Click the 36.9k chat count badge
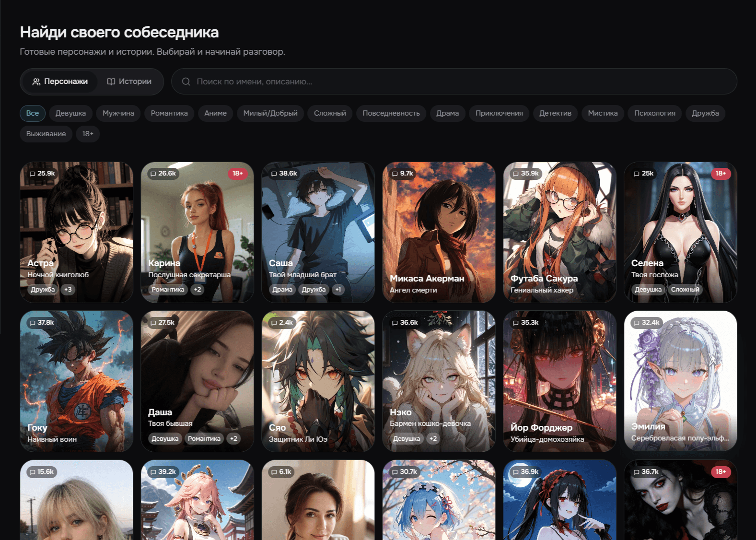This screenshot has width=756, height=540. click(526, 472)
